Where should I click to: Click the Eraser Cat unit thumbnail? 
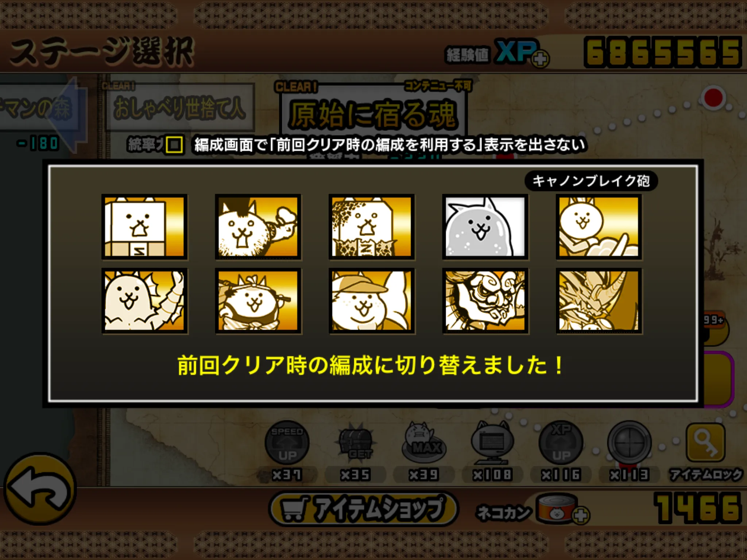pyautogui.click(x=144, y=227)
